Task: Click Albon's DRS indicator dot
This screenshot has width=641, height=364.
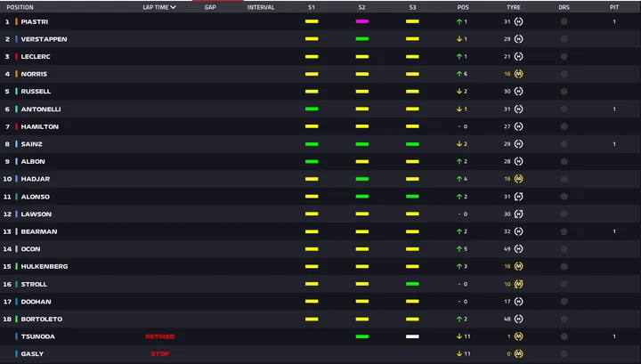Action: 564,161
